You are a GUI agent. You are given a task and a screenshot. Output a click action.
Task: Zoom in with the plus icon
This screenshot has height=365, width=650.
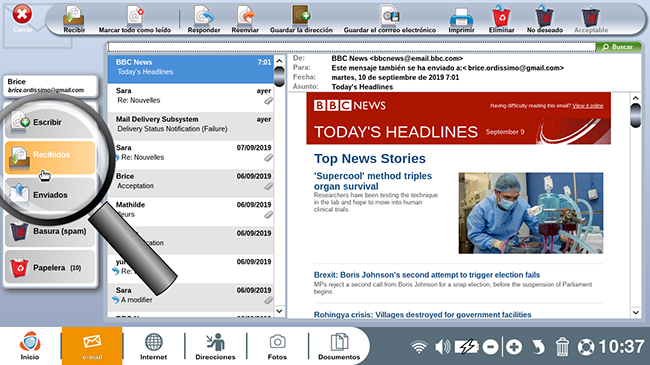pos(514,347)
